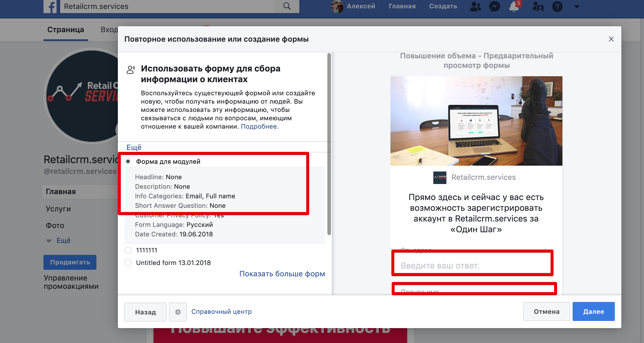644x343 pixels.
Task: Click the laptop preview image
Action: (x=476, y=121)
